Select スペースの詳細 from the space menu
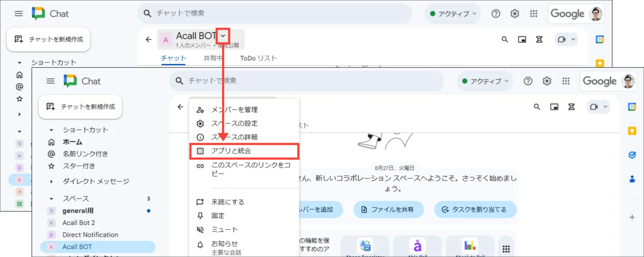Image resolution: width=644 pixels, height=257 pixels. [244, 137]
